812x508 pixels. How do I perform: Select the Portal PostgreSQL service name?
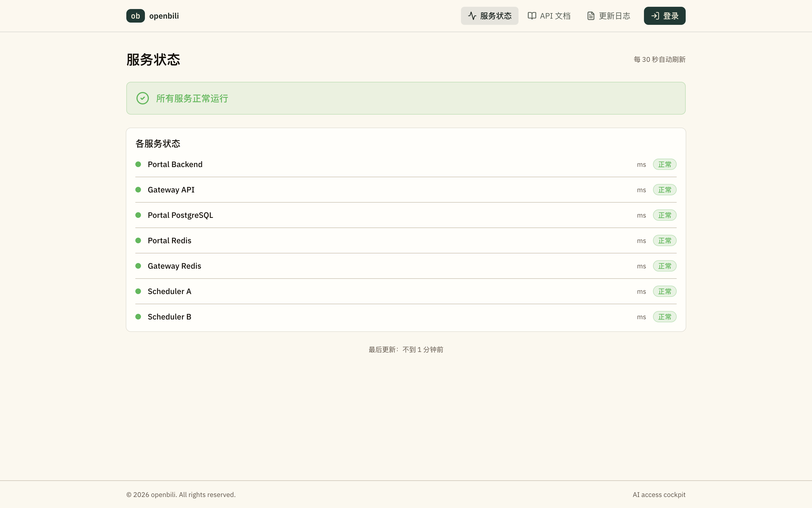click(180, 215)
